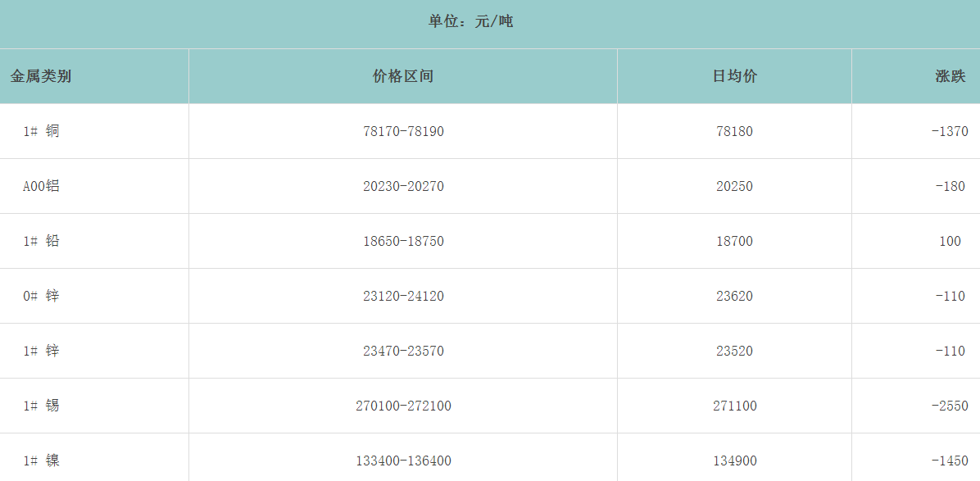Click the nickel daily average 134900

(x=734, y=461)
